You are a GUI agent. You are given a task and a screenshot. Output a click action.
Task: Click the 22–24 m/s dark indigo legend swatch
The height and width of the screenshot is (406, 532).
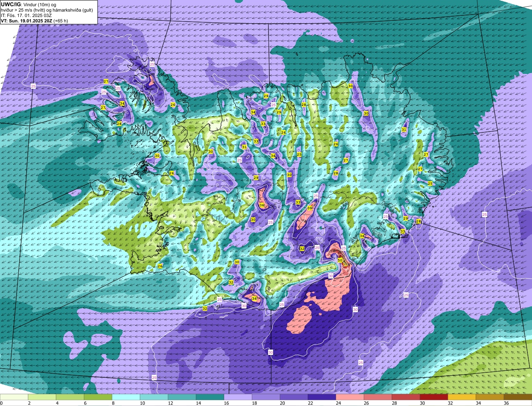[322, 397]
